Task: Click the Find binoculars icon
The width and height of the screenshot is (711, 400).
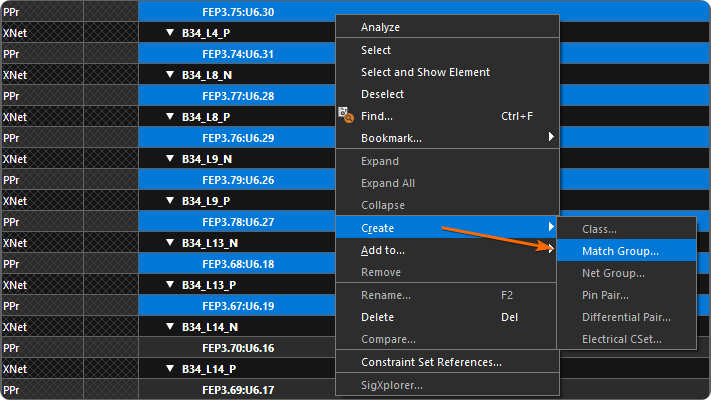Action: coord(347,116)
